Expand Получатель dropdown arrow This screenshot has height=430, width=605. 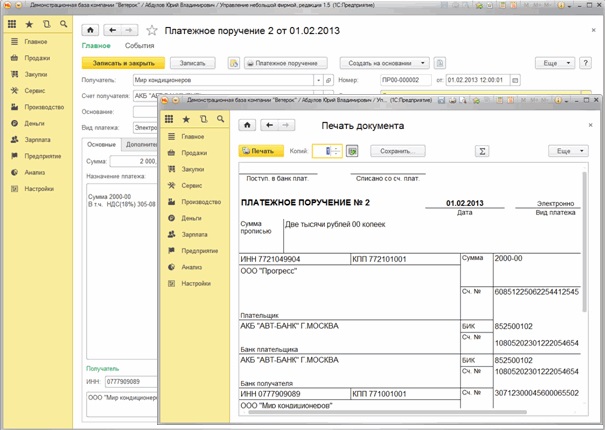point(318,80)
